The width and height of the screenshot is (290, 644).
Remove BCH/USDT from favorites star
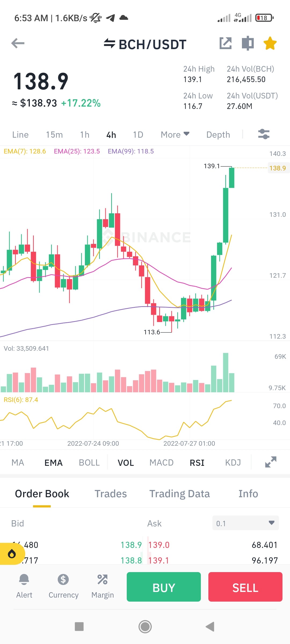[270, 43]
